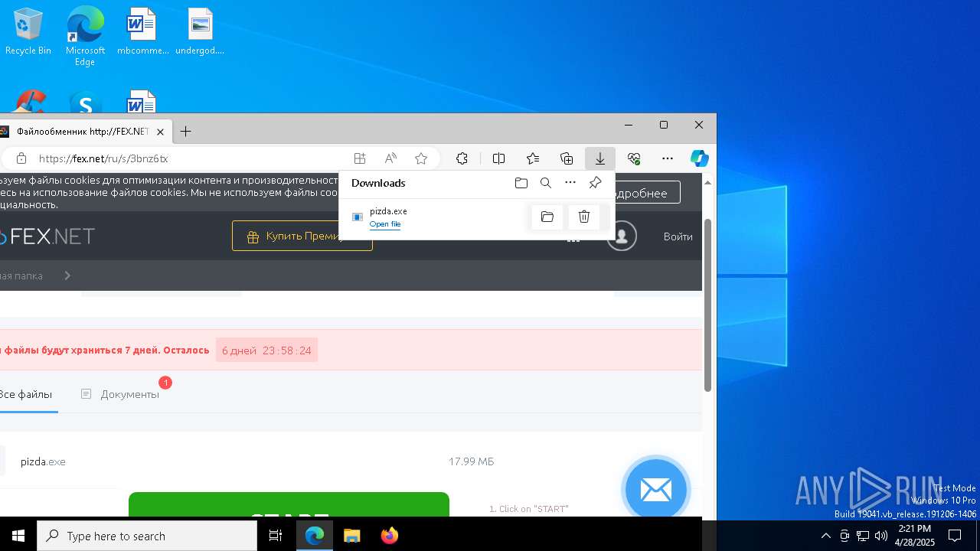The width and height of the screenshot is (980, 551).
Task: Open Firefox from taskbar
Action: 389,536
